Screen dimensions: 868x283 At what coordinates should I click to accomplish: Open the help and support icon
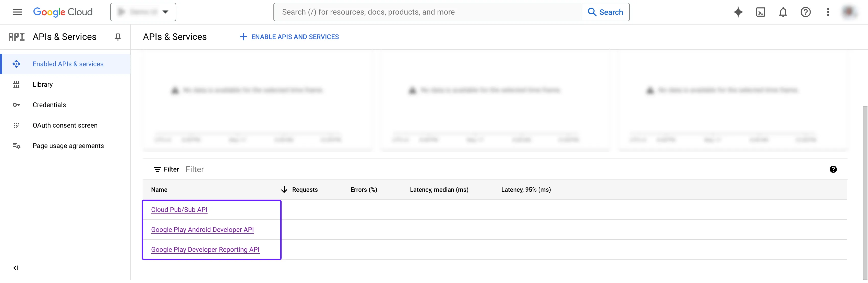[806, 12]
